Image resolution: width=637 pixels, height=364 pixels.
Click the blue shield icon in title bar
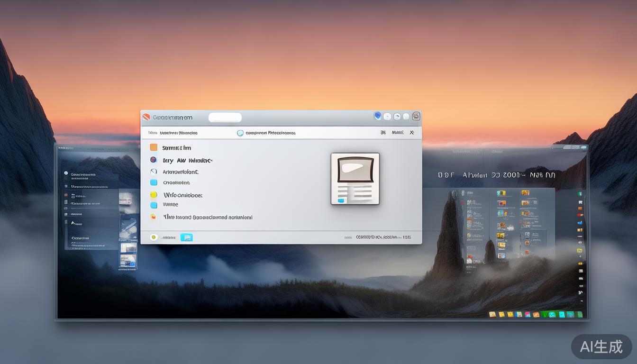[378, 116]
